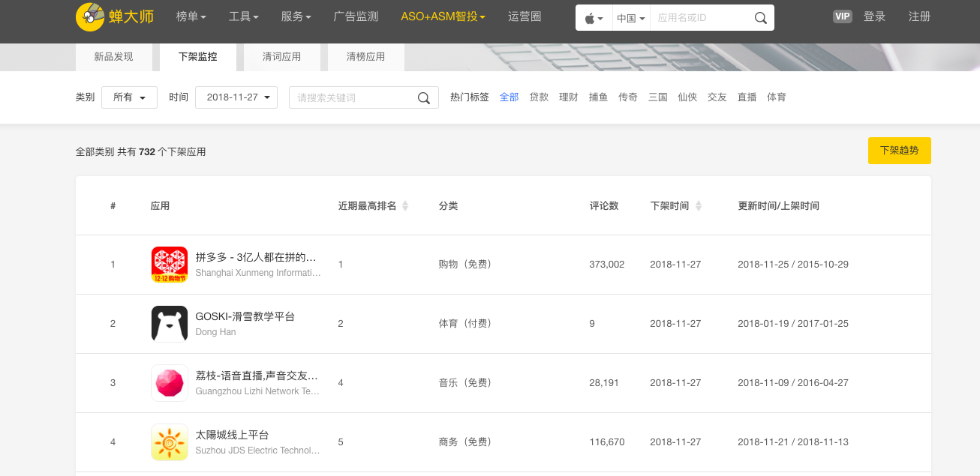Switch to the 清词应用 tab
980x476 pixels.
pyautogui.click(x=282, y=57)
